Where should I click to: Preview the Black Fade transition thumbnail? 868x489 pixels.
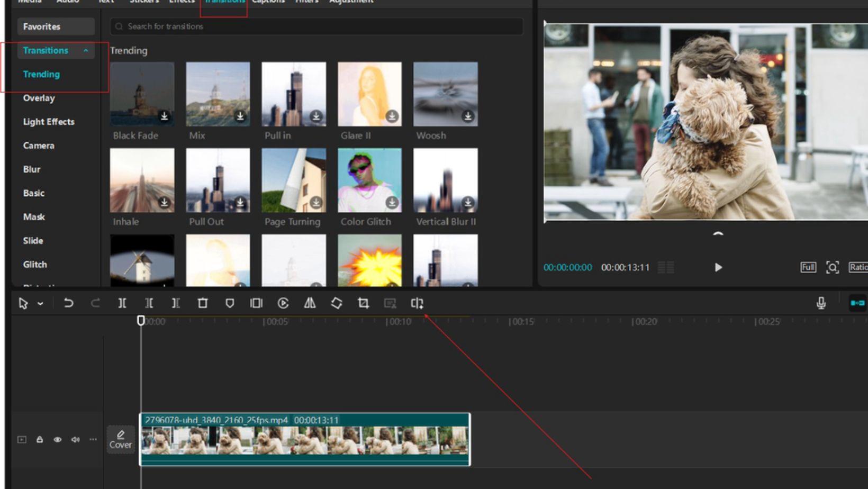tap(142, 94)
